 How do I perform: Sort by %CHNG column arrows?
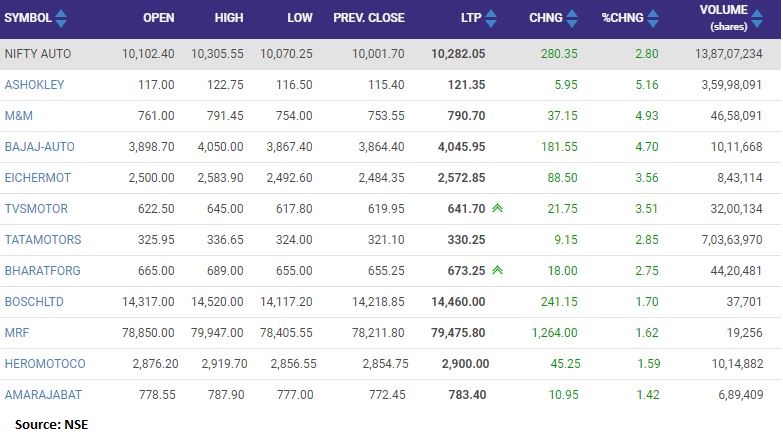pos(653,18)
